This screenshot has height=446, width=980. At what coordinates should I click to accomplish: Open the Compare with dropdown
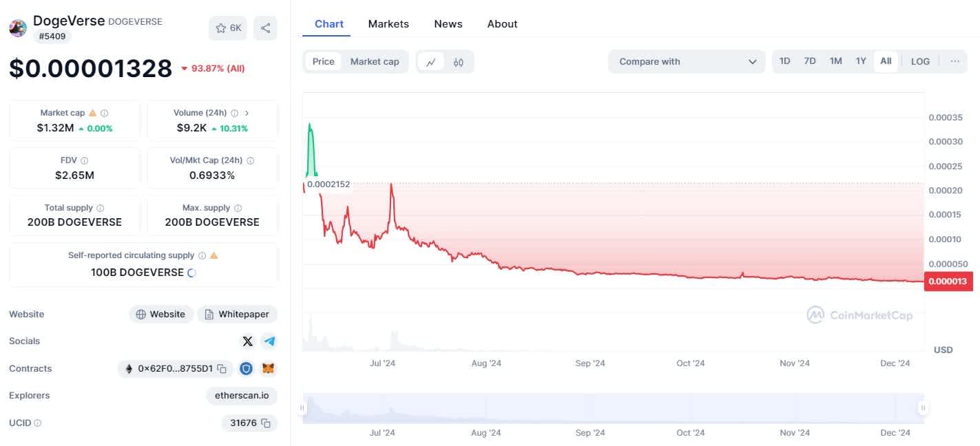click(x=686, y=61)
